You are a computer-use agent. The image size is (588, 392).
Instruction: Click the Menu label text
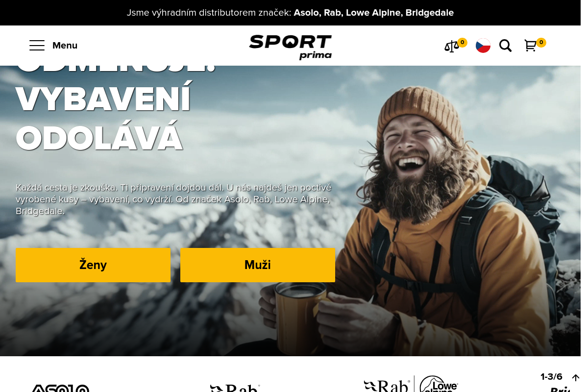65,46
